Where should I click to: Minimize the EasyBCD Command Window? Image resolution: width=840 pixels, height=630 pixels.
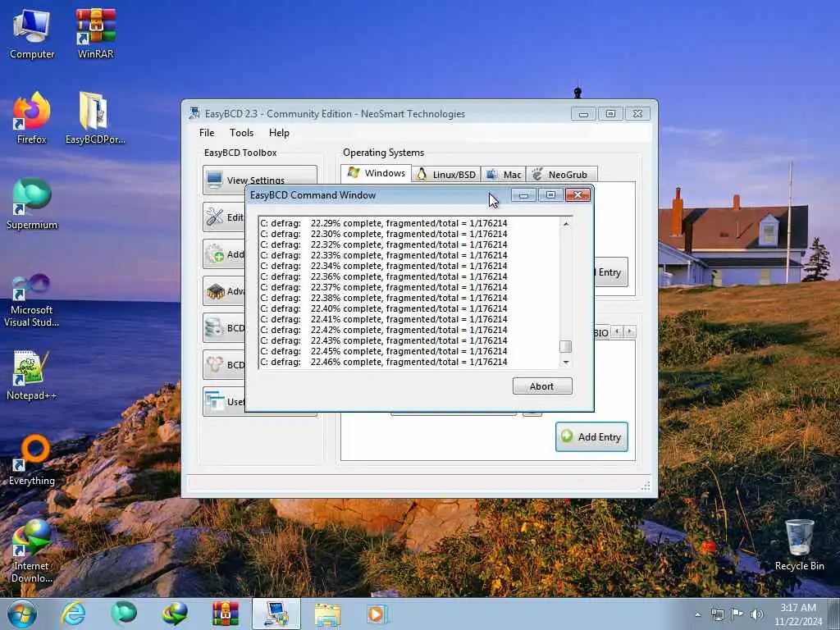tap(524, 195)
